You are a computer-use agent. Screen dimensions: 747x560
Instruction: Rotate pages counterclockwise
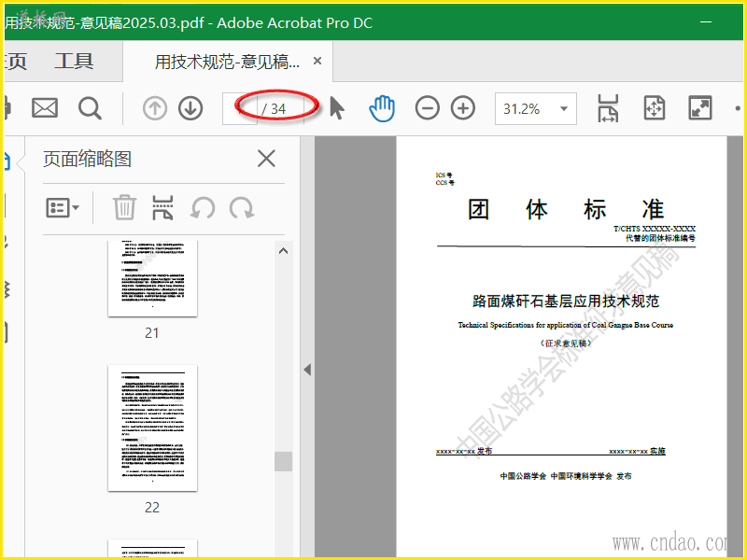click(203, 208)
